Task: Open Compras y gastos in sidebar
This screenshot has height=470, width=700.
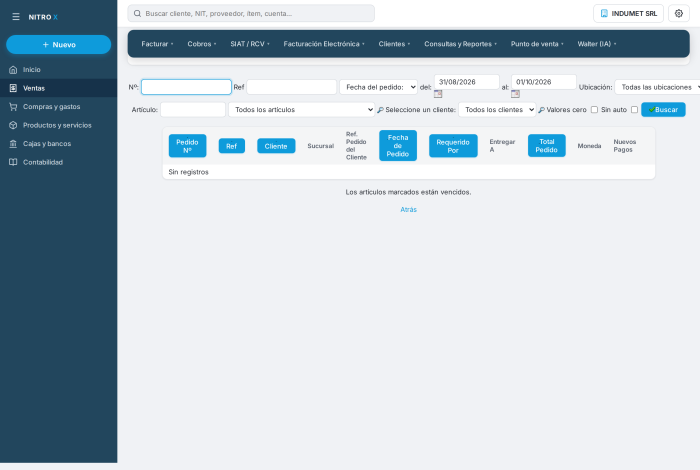Action: [x=58, y=107]
